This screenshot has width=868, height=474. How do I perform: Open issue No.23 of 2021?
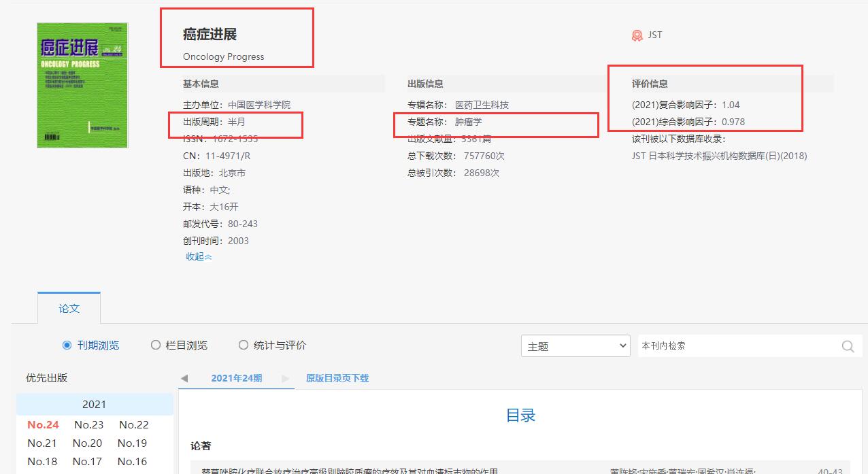coord(88,424)
